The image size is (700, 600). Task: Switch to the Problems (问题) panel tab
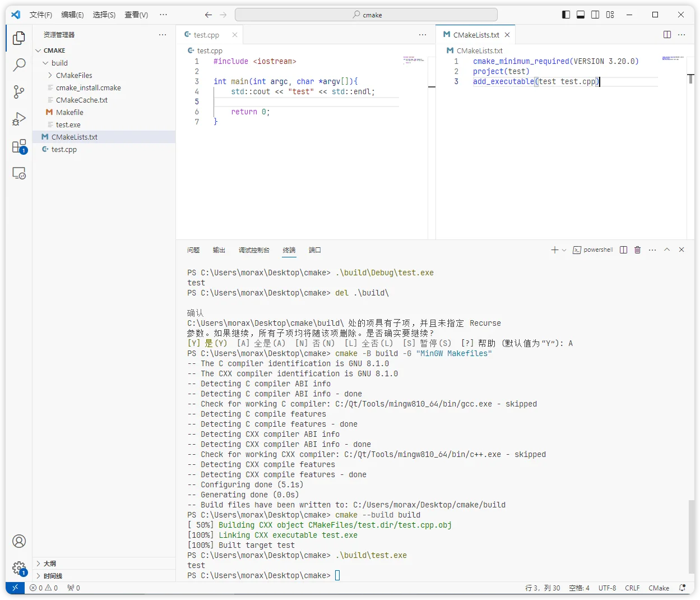(x=193, y=250)
